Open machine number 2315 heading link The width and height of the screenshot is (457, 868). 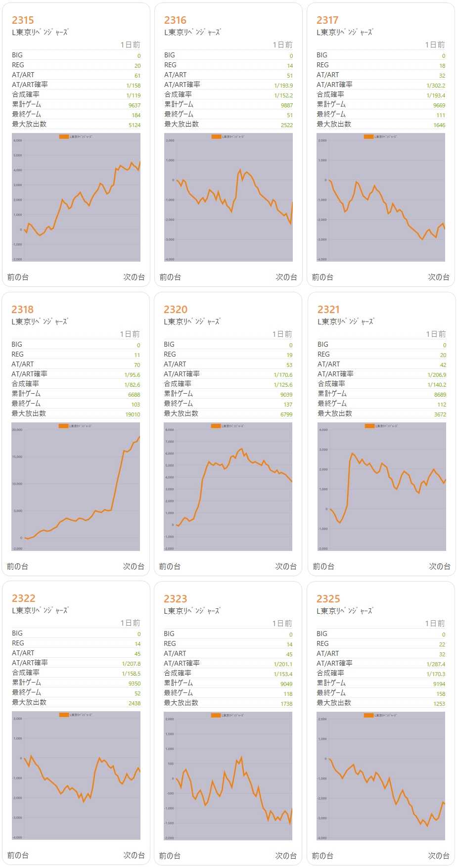[23, 20]
